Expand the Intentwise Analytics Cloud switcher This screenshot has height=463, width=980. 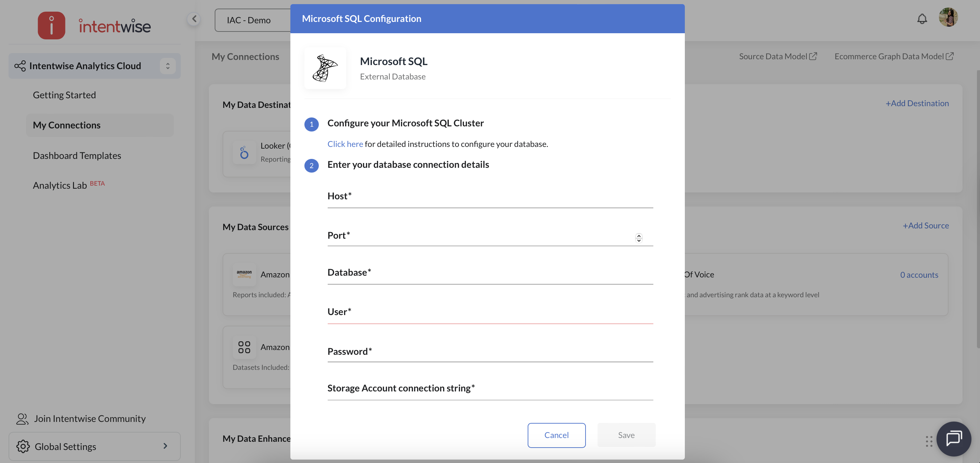click(167, 66)
